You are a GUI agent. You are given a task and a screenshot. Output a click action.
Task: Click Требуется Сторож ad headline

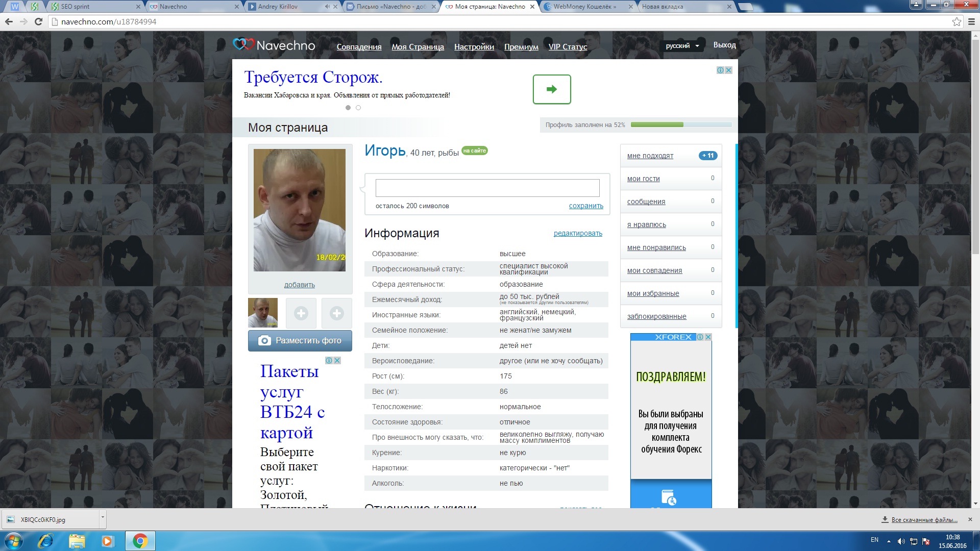313,77
